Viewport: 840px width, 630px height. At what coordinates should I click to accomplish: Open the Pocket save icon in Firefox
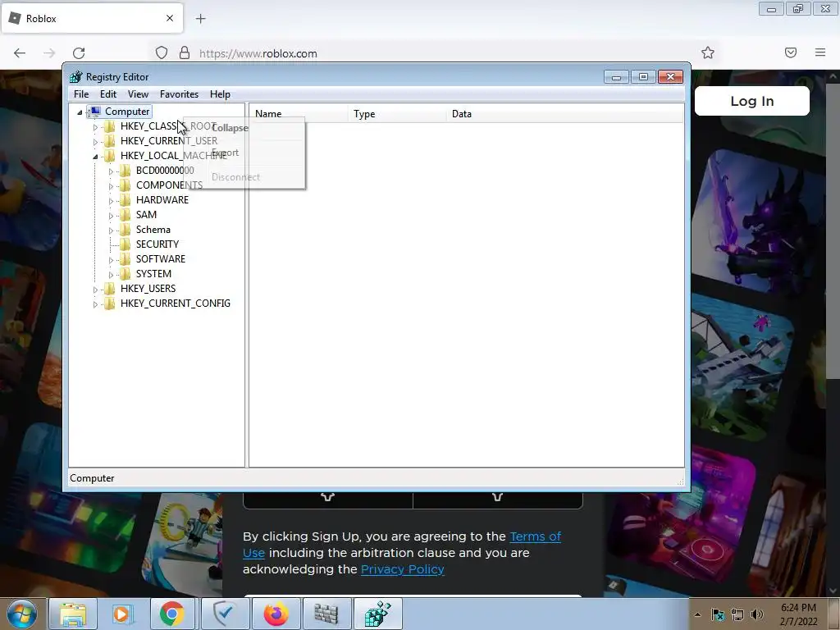pyautogui.click(x=791, y=52)
